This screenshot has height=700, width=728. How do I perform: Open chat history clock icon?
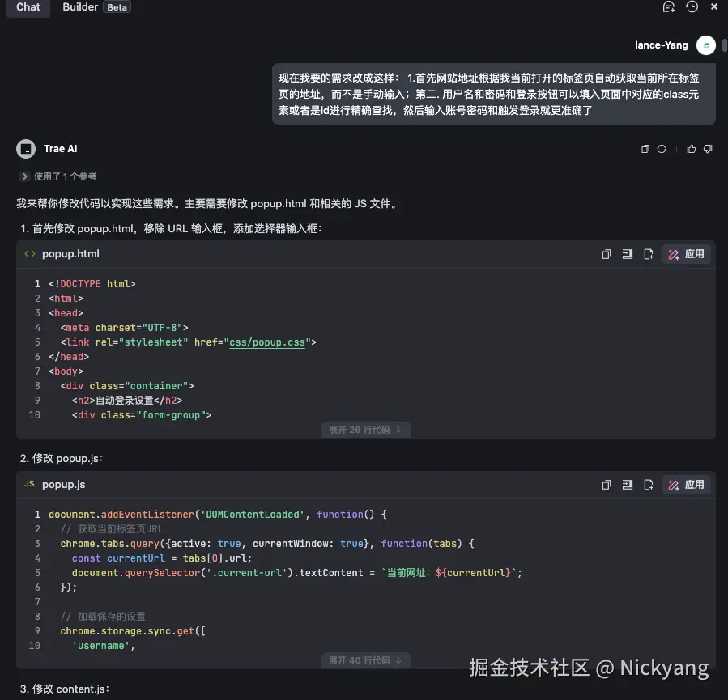pyautogui.click(x=692, y=7)
